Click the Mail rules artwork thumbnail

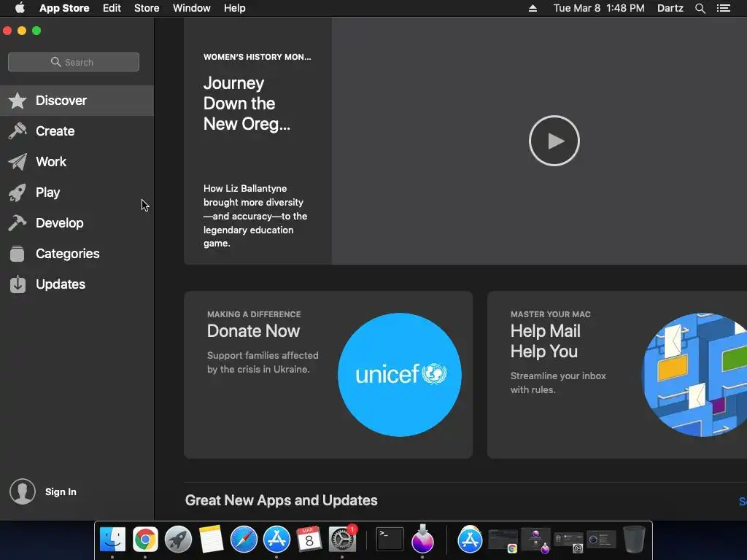(x=694, y=375)
